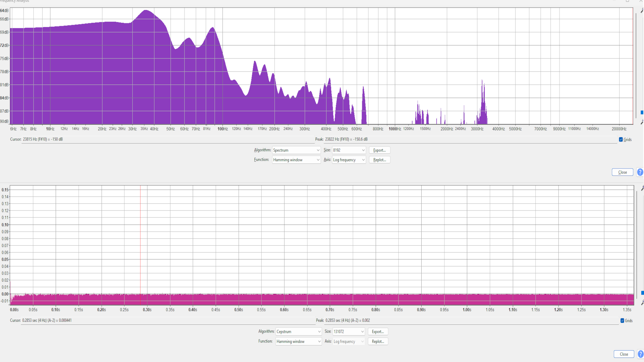Click zoom-in magnifier beside cepstrum plot top

click(642, 188)
